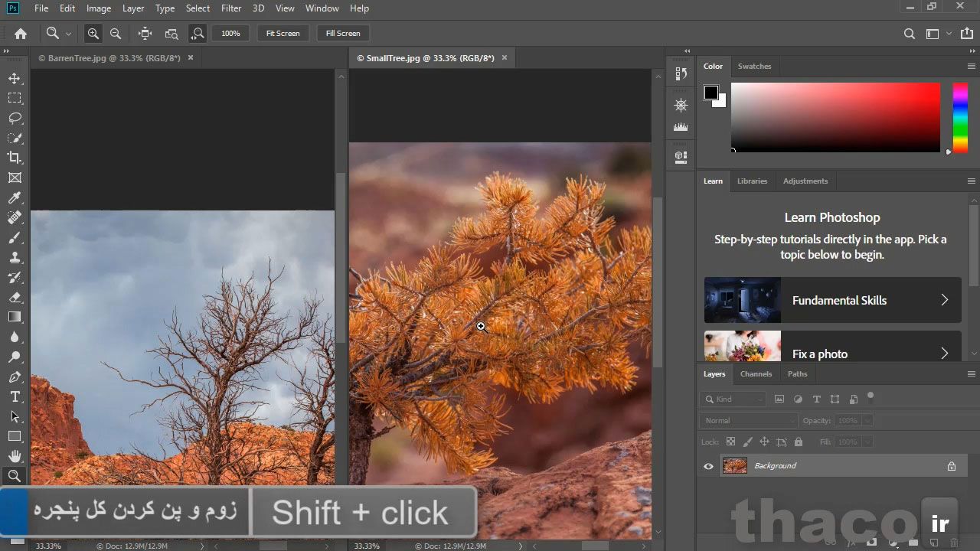Select the Eyedropper tool
This screenshot has height=551, width=980.
15,197
